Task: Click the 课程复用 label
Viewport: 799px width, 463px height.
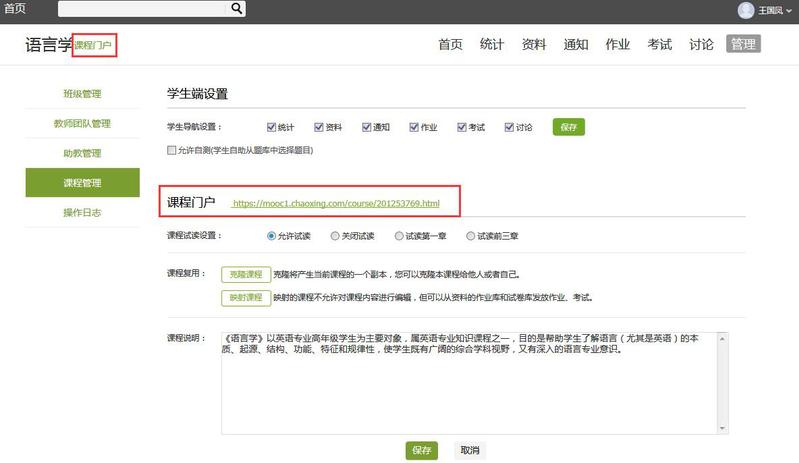Action: [x=186, y=273]
